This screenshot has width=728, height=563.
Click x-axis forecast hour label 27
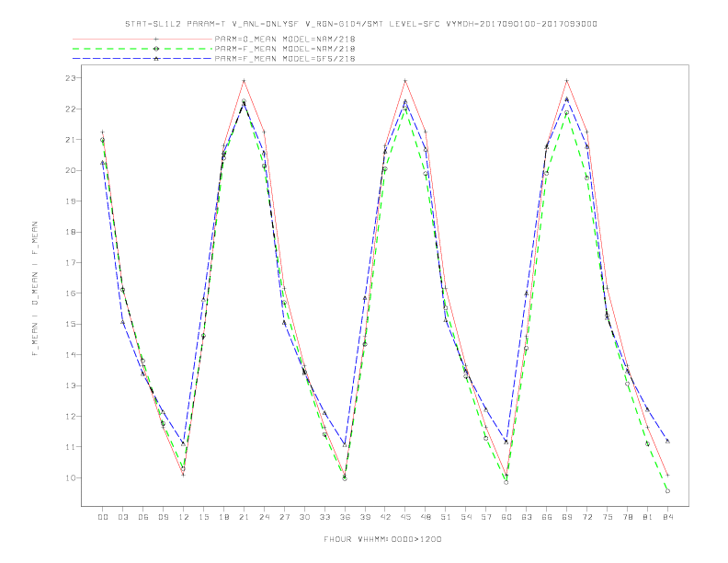pyautogui.click(x=284, y=517)
